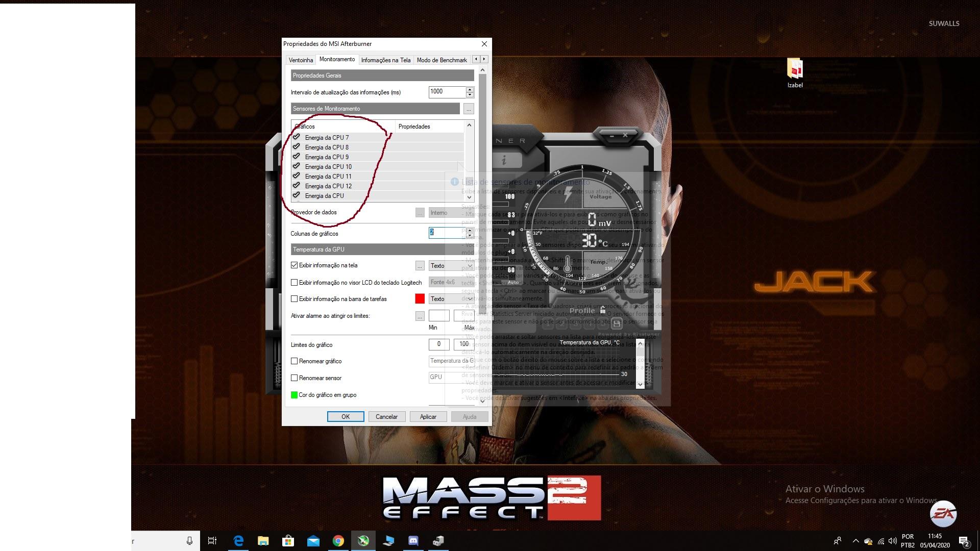Toggle Energia da CPU 11 sensor checkmark
Viewport: 980px width, 551px height.
click(x=297, y=176)
